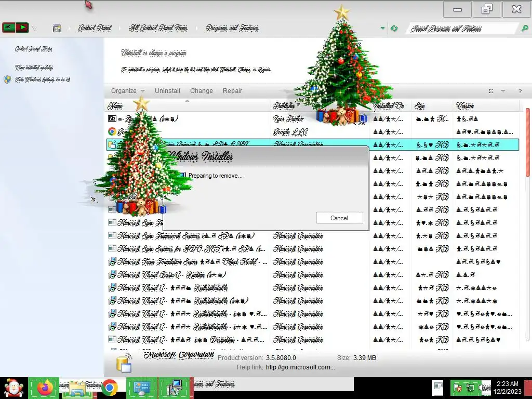Click icon of Visual C++ Designtime row
The width and height of the screenshot is (532, 399).
point(112,339)
